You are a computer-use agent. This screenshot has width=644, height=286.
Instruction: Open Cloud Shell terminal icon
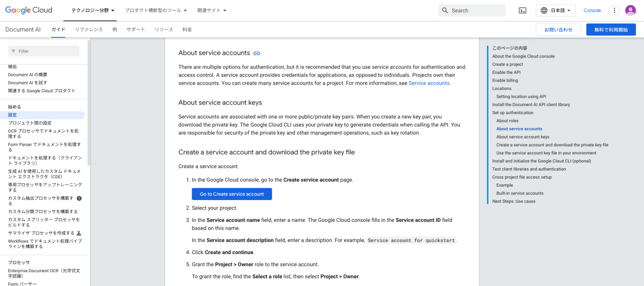522,10
